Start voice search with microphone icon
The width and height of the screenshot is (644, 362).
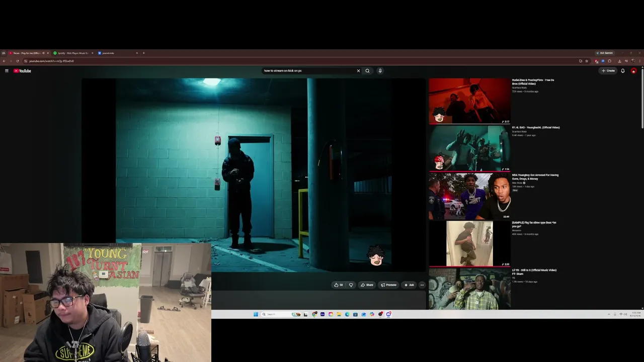380,71
